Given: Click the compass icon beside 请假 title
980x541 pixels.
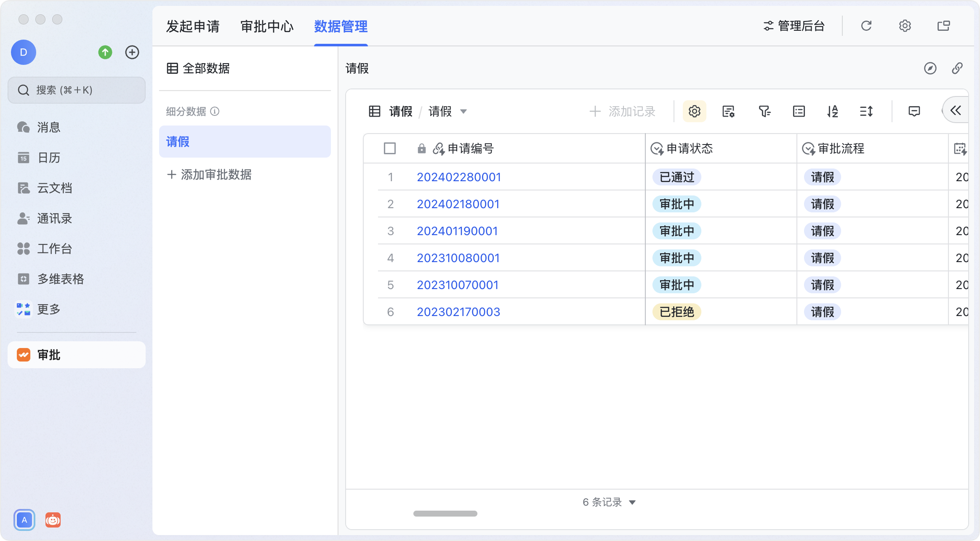Looking at the screenshot, I should click(x=930, y=68).
